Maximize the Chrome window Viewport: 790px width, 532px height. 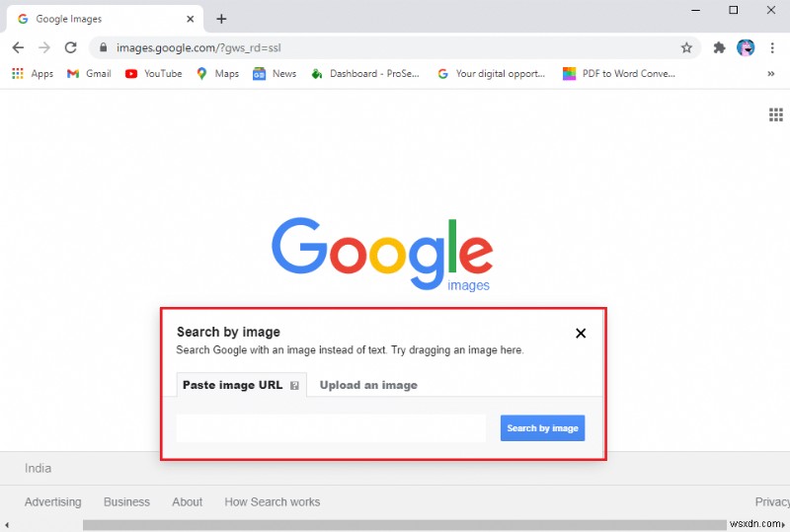pos(734,10)
